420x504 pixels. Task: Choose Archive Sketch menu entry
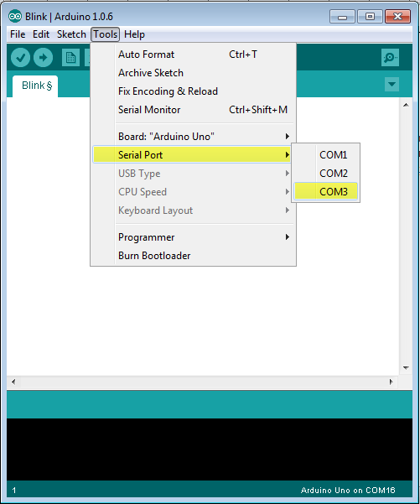coord(193,73)
